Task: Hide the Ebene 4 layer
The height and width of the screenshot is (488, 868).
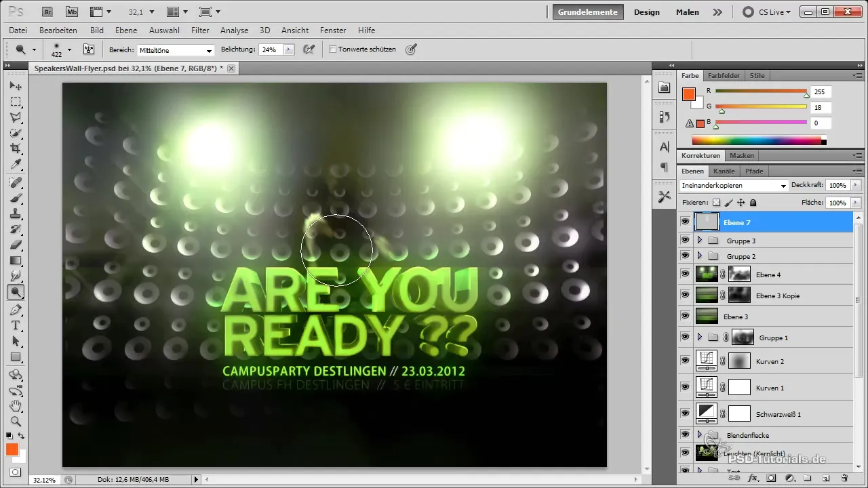Action: [x=685, y=274]
